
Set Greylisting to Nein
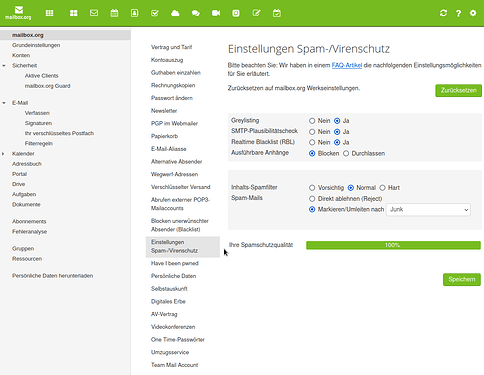click(312, 121)
